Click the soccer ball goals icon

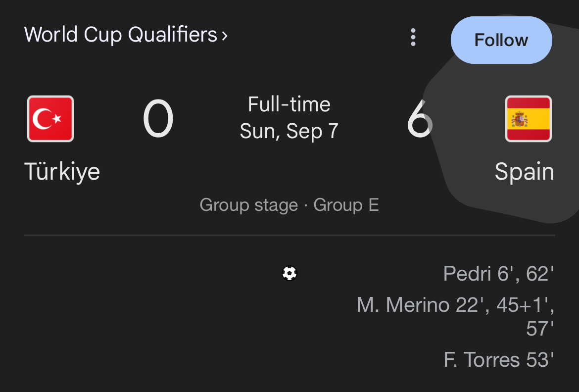tap(289, 273)
